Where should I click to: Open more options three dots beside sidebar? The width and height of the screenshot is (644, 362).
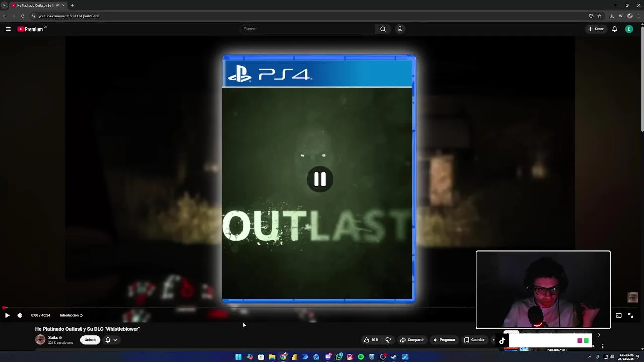click(603, 346)
